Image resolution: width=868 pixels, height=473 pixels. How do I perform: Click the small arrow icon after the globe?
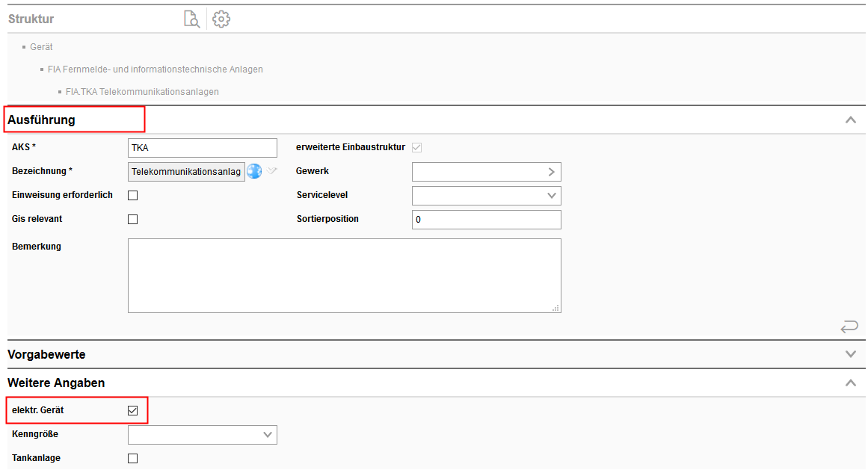pos(272,171)
